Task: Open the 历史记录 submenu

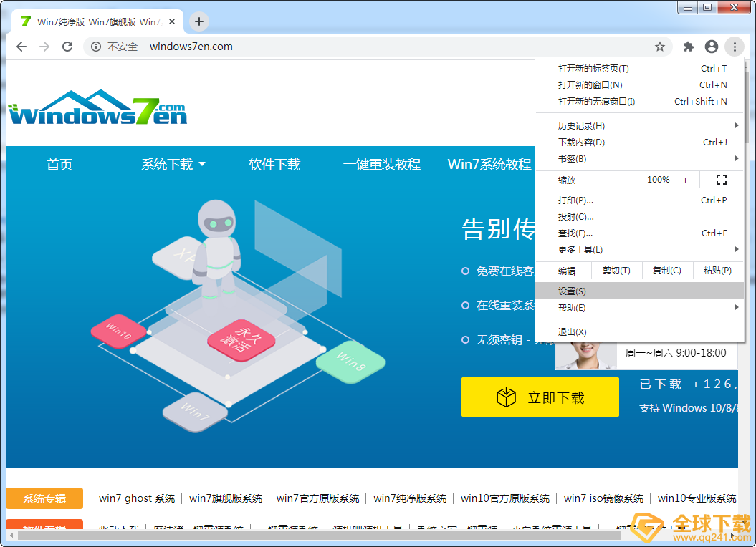Action: tap(582, 125)
